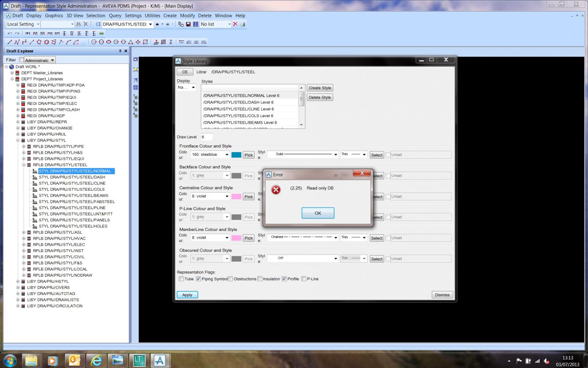Select the first circle drawing tool
Viewport: 588px width, 368px height.
(94, 42)
